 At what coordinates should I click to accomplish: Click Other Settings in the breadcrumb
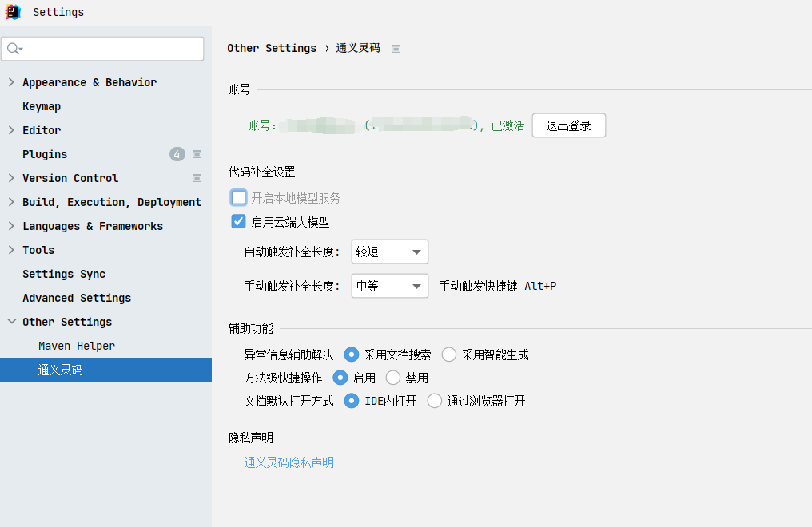pyautogui.click(x=272, y=48)
